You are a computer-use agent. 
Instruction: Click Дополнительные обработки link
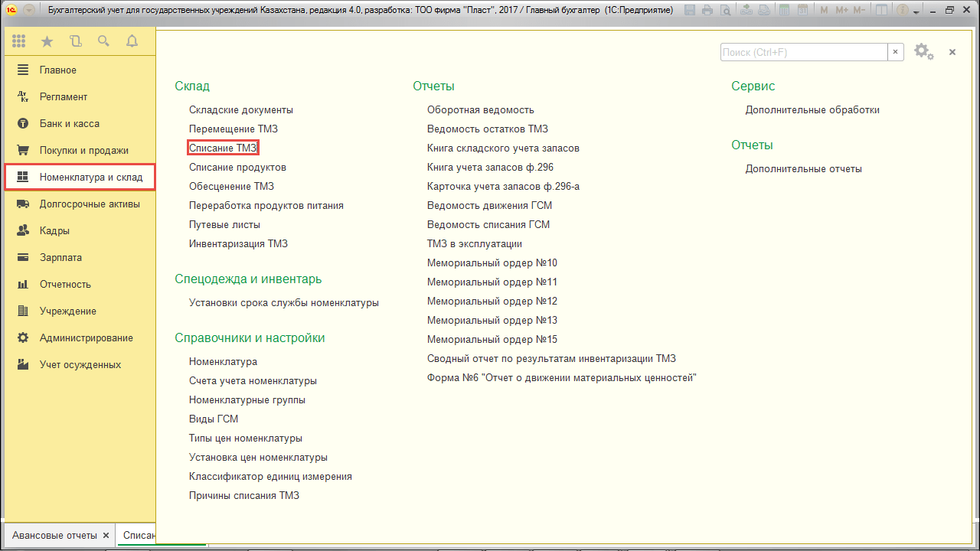coord(812,109)
